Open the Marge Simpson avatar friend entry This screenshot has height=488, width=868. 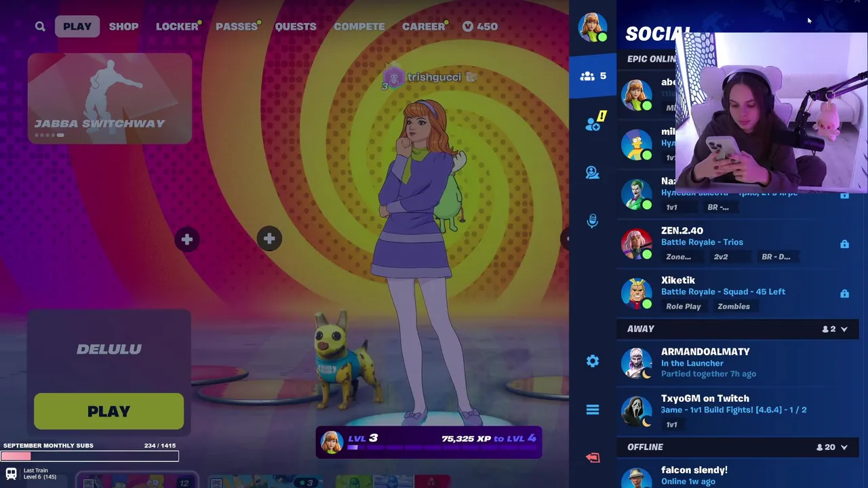click(x=636, y=145)
